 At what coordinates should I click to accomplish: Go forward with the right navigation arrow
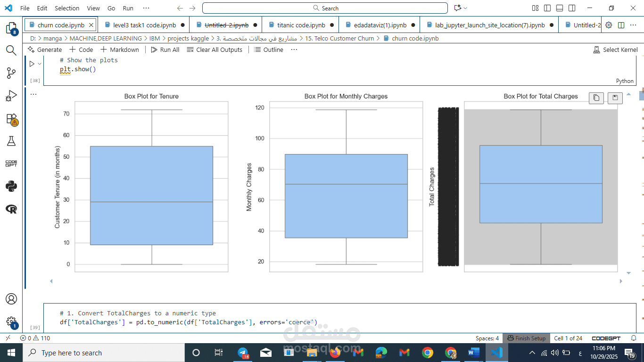[x=192, y=8]
